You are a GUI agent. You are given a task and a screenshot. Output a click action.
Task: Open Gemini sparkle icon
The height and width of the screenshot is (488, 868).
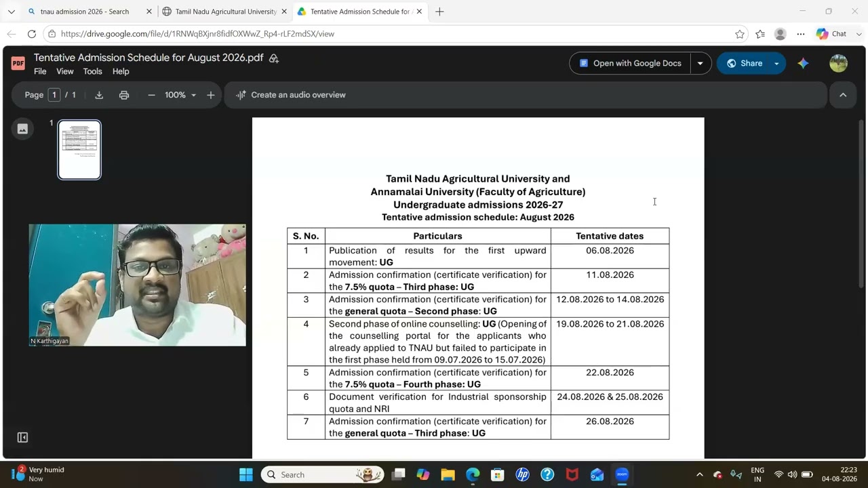[803, 63]
